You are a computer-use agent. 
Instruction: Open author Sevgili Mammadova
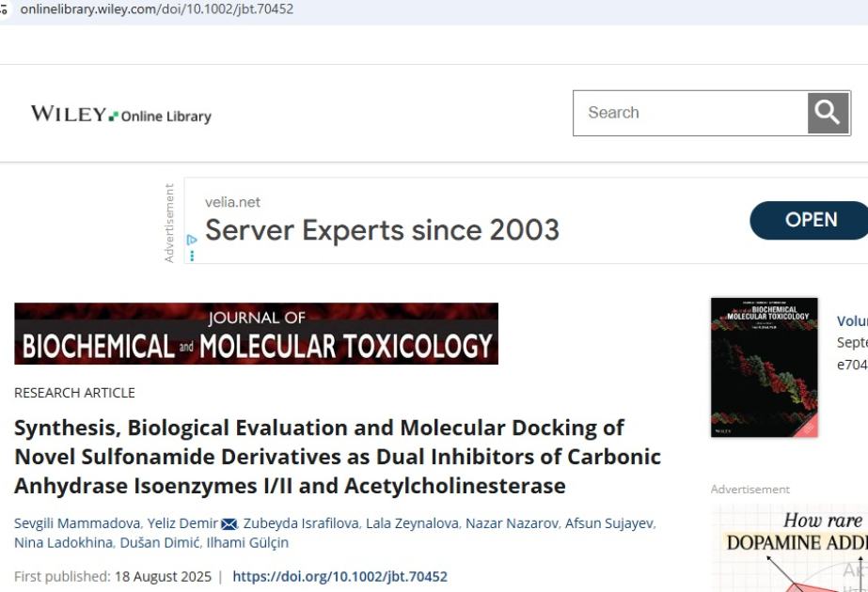point(77,522)
